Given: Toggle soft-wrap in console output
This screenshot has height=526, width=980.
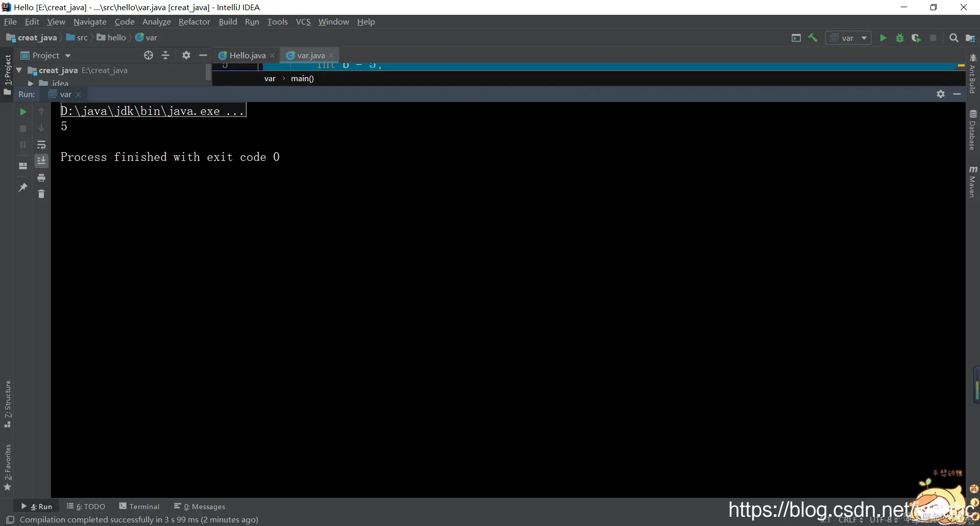Looking at the screenshot, I should tap(41, 145).
